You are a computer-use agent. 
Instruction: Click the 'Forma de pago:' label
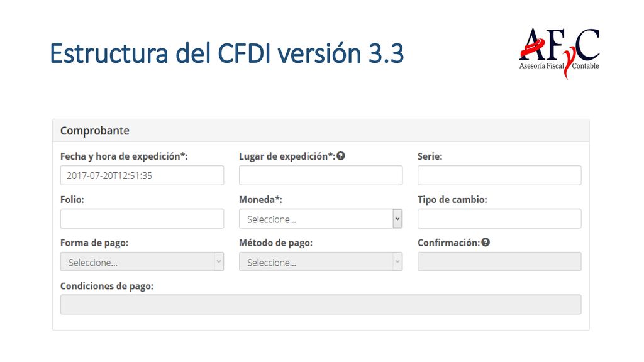tap(94, 243)
